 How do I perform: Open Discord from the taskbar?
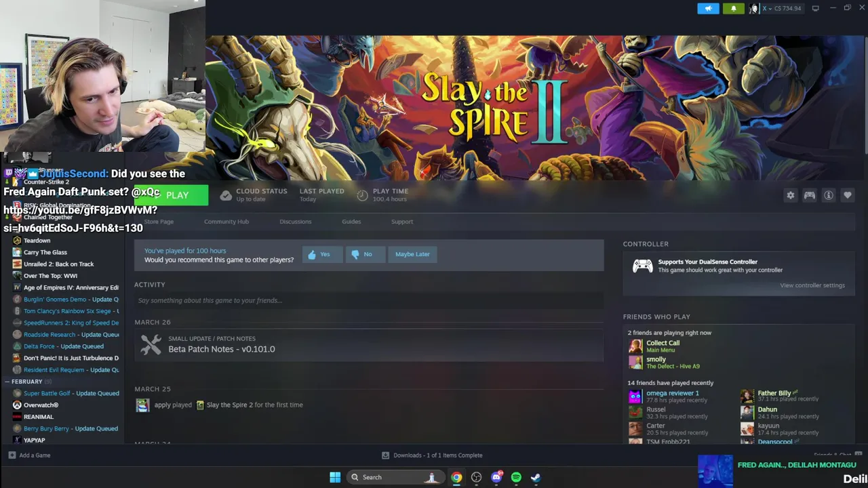[496, 477]
